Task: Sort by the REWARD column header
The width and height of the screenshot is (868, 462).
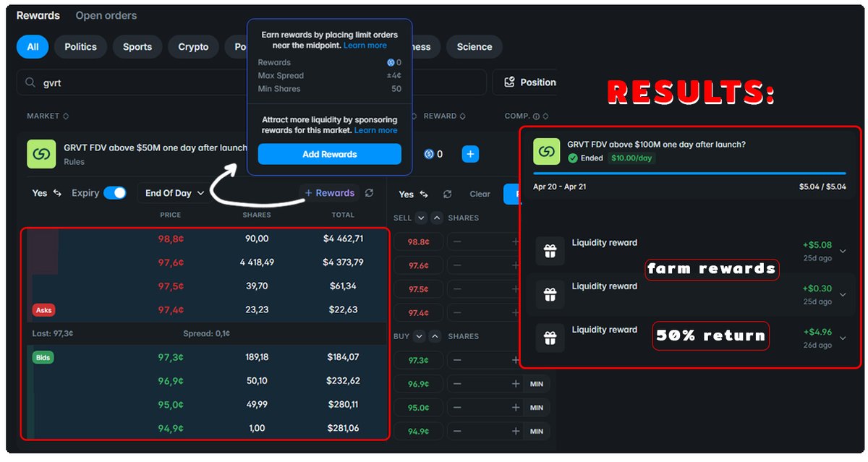Action: pyautogui.click(x=444, y=116)
